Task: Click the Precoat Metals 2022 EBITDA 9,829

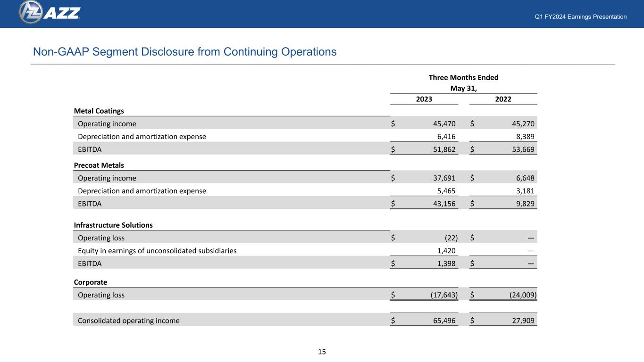Action: (526, 204)
